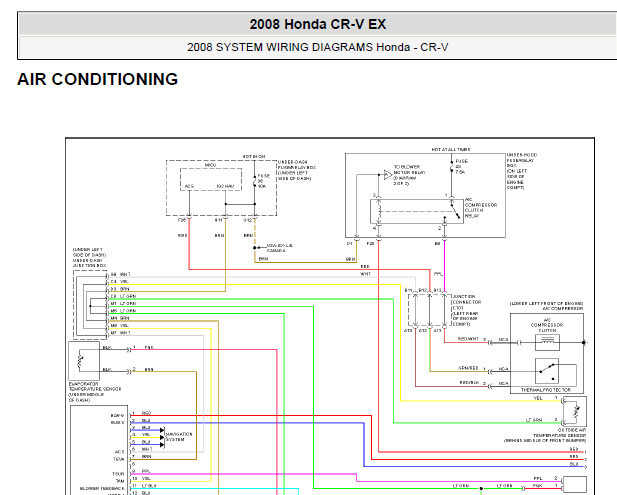
Task: Click the Fuse 36 10A symbol
Action: click(255, 181)
